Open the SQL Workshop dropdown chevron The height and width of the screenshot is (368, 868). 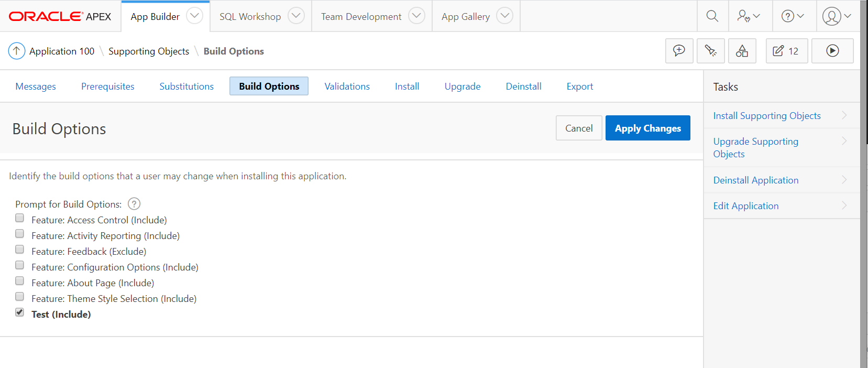click(x=296, y=16)
